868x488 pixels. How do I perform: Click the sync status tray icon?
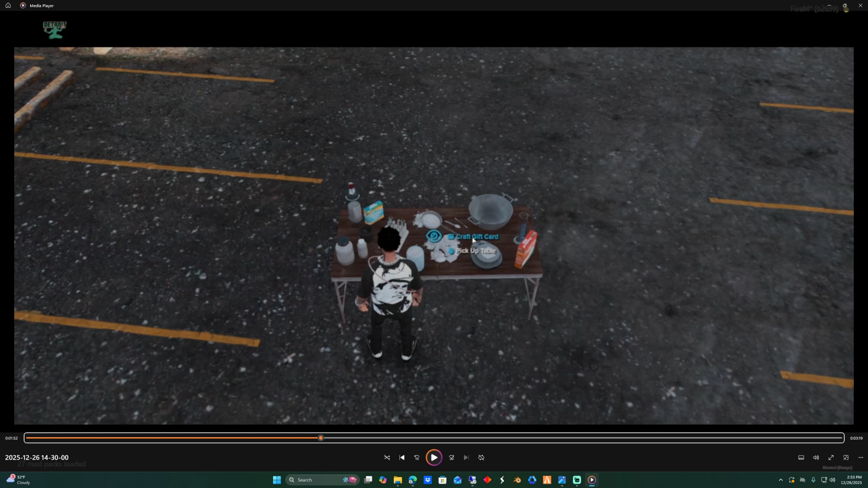point(792,480)
